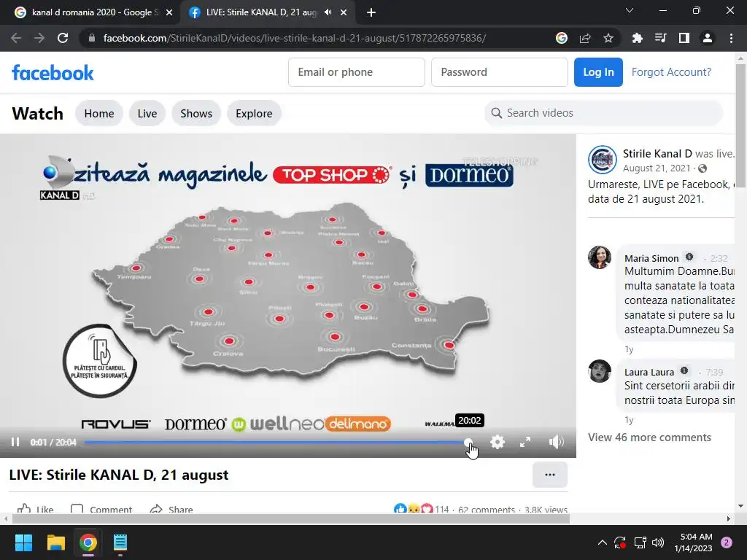Open Chrome profile icon
The height and width of the screenshot is (560, 747).
(x=708, y=38)
